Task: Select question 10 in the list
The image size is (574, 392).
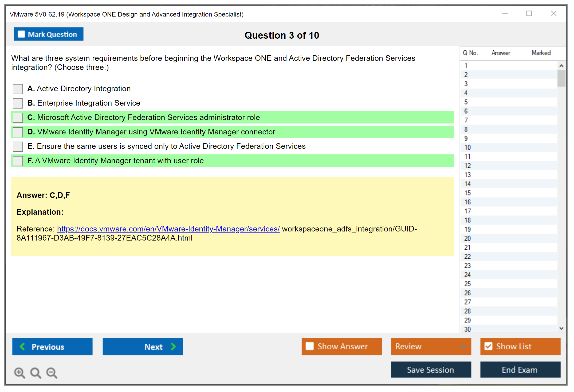Action: tap(467, 147)
